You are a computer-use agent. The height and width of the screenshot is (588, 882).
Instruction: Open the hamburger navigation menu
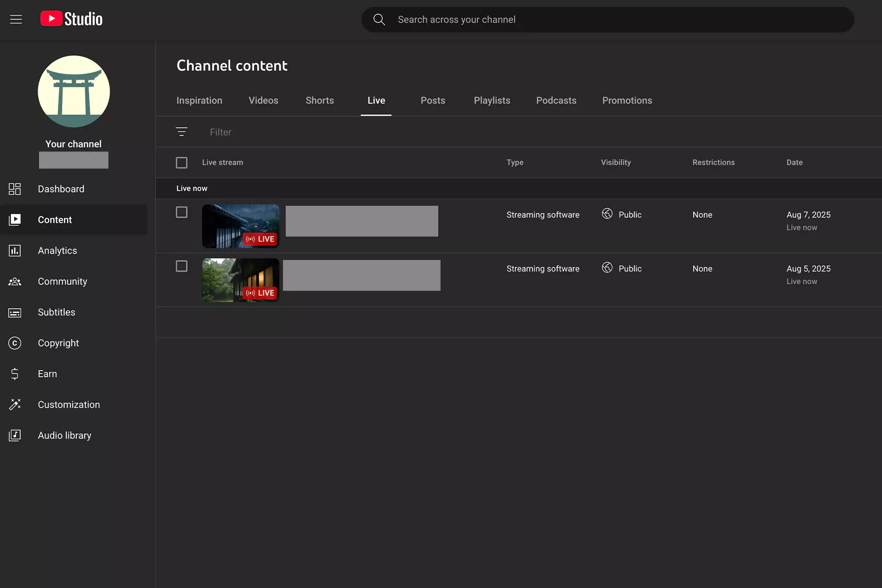tap(16, 19)
